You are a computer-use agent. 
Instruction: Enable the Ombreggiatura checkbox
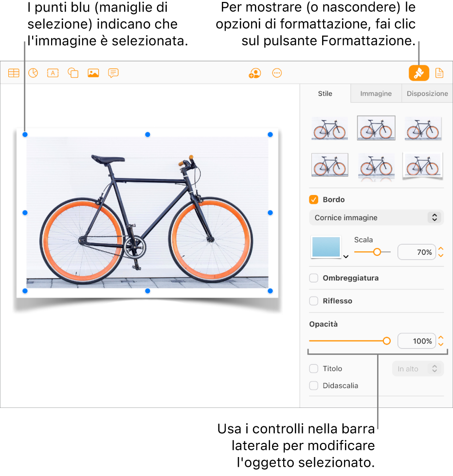tap(313, 278)
